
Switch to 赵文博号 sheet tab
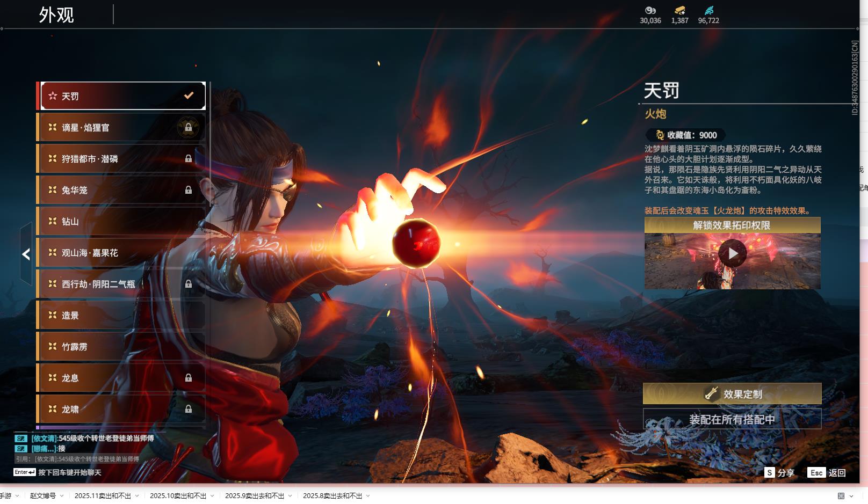coord(43,496)
